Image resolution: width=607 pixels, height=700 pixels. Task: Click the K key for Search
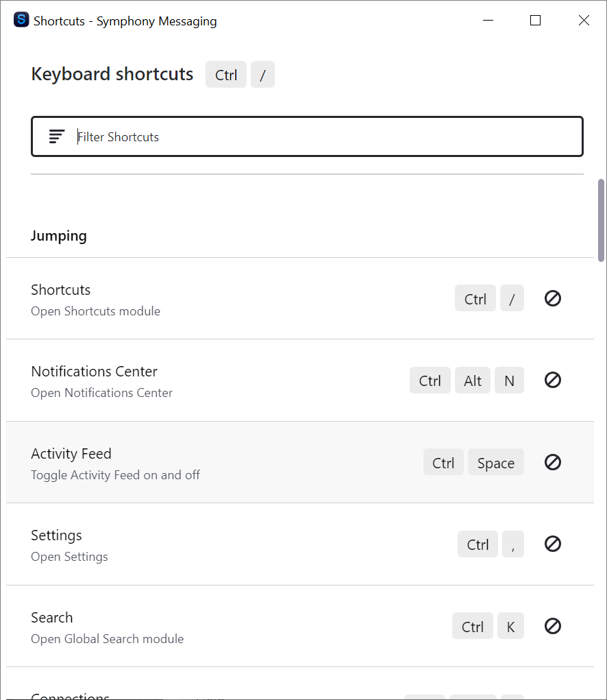[x=510, y=627]
